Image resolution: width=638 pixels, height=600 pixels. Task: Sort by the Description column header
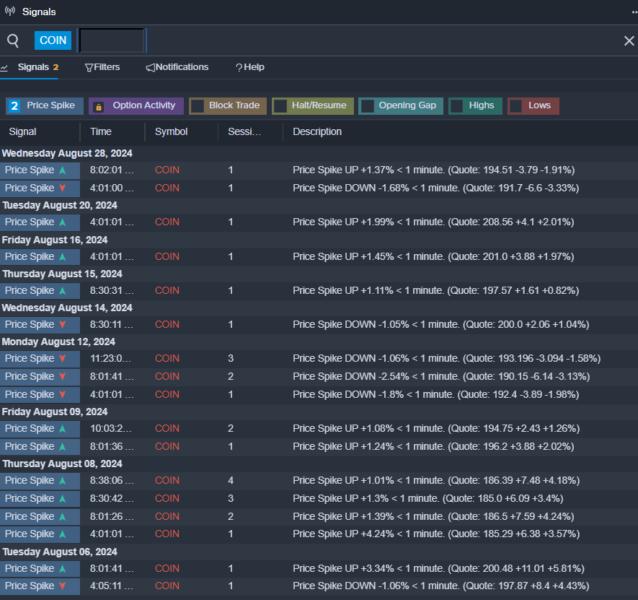317,132
